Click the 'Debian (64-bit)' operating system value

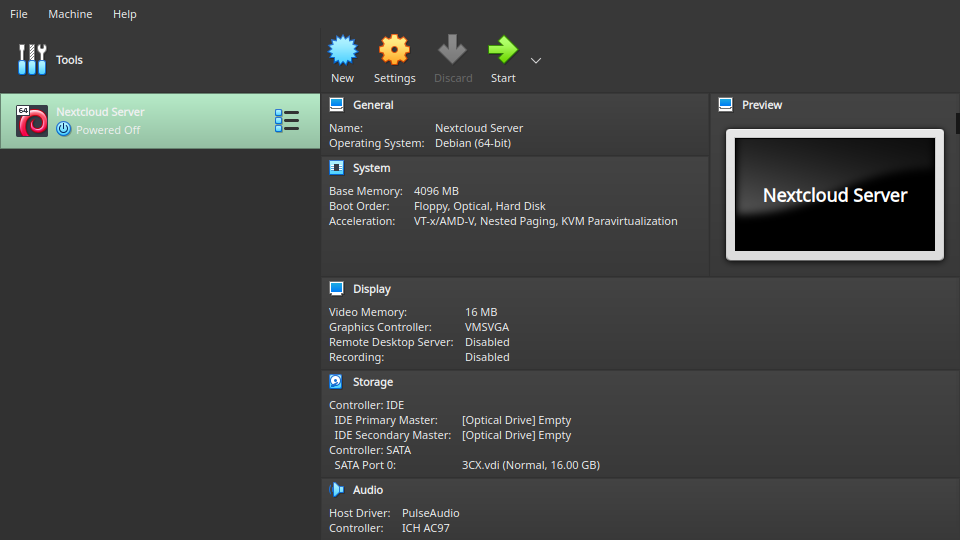(x=473, y=143)
